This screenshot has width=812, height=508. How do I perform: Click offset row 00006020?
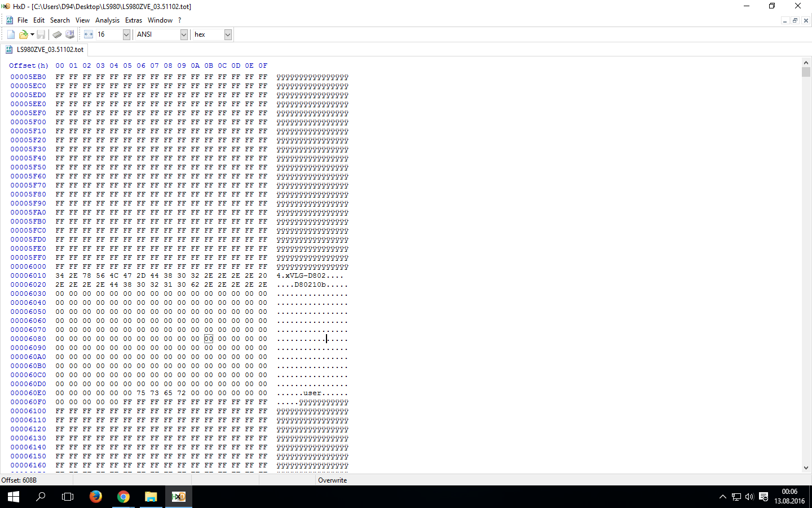28,284
